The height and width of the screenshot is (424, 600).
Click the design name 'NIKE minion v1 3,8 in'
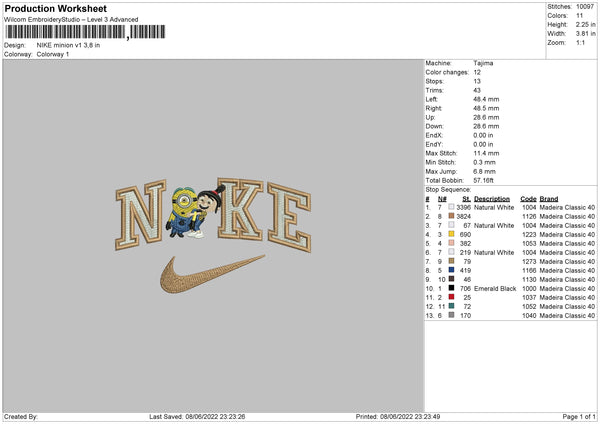[x=68, y=45]
